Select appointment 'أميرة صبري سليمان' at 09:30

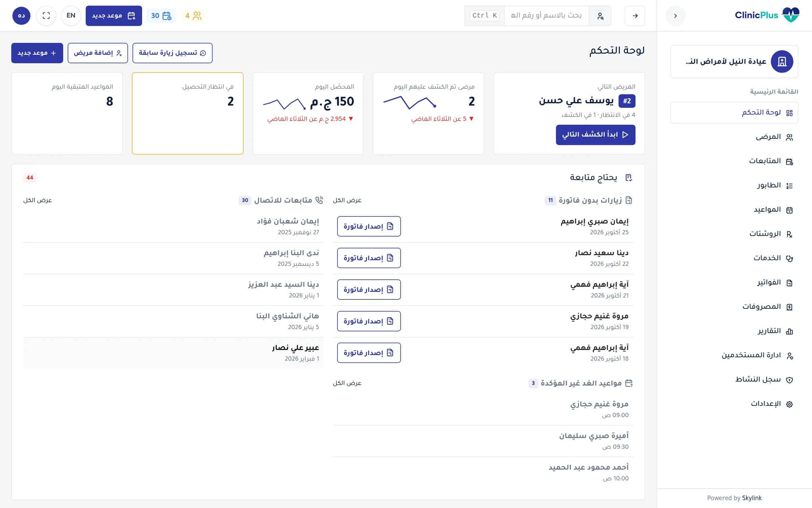pyautogui.click(x=483, y=441)
